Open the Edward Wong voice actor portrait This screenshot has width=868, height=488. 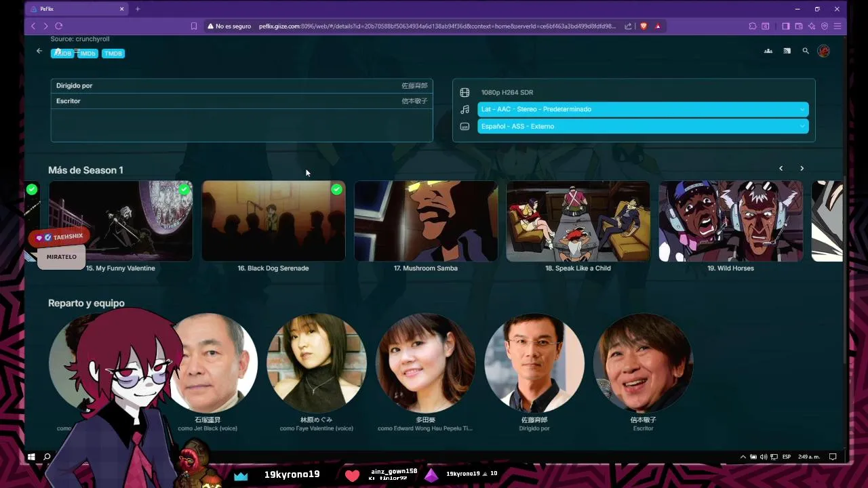[x=425, y=363]
